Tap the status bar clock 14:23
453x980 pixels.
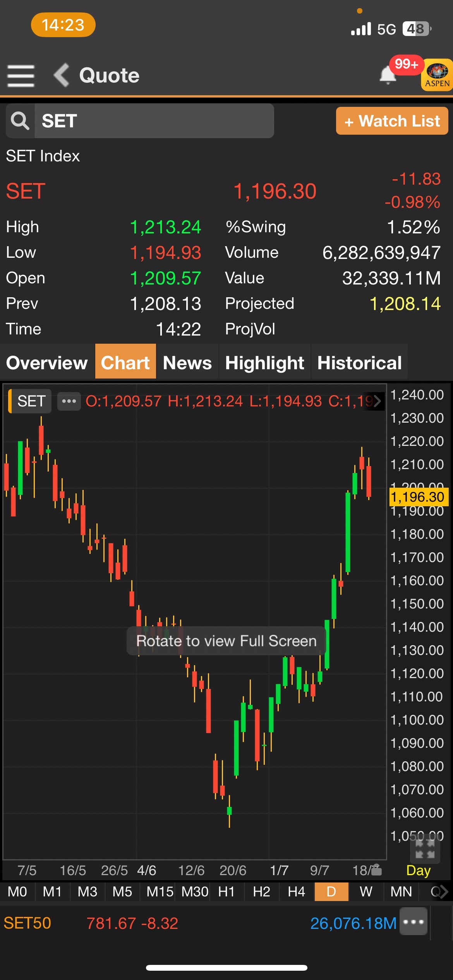click(x=63, y=25)
